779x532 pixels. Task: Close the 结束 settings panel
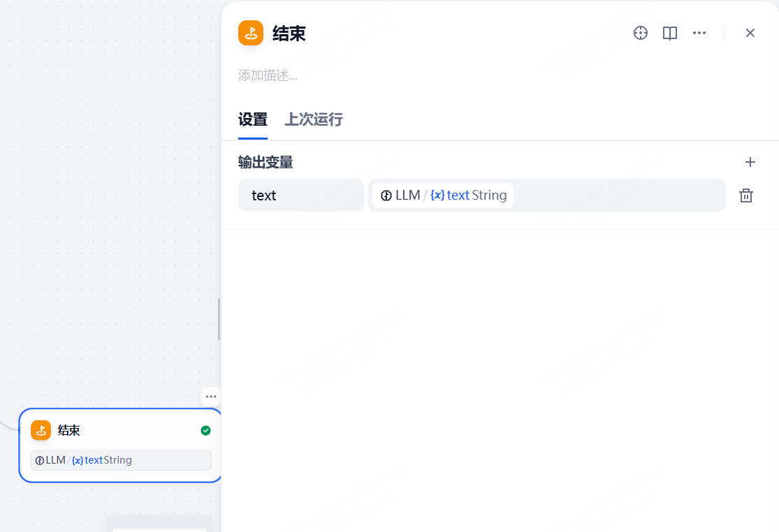coord(750,33)
